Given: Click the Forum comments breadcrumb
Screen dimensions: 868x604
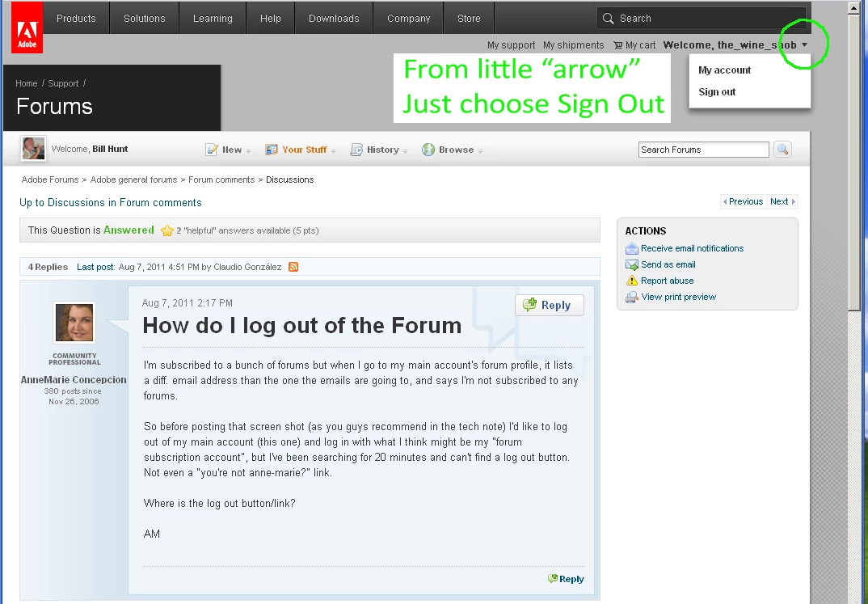Looking at the screenshot, I should coord(221,180).
